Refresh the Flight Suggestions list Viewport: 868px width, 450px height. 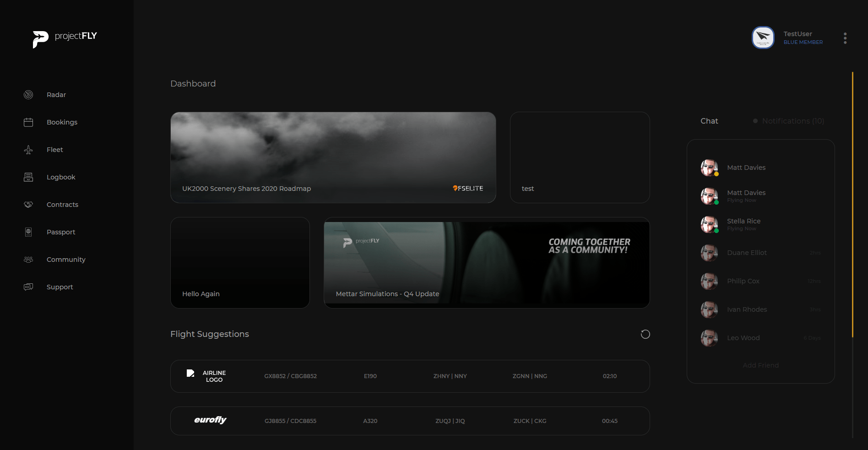[x=645, y=334]
